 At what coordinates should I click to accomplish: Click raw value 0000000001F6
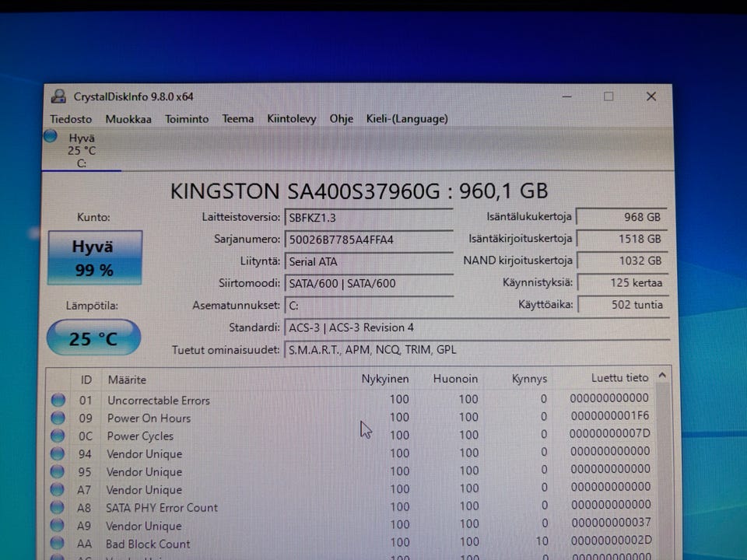(610, 415)
